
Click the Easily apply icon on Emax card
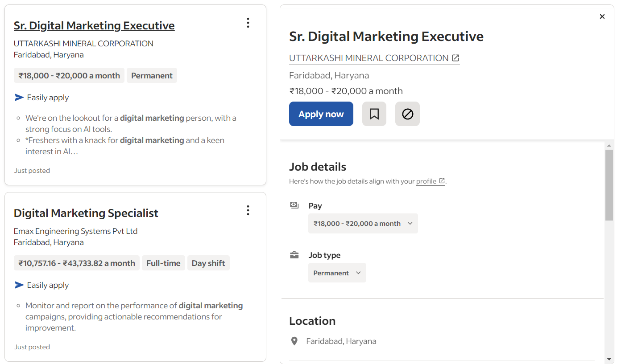[19, 285]
